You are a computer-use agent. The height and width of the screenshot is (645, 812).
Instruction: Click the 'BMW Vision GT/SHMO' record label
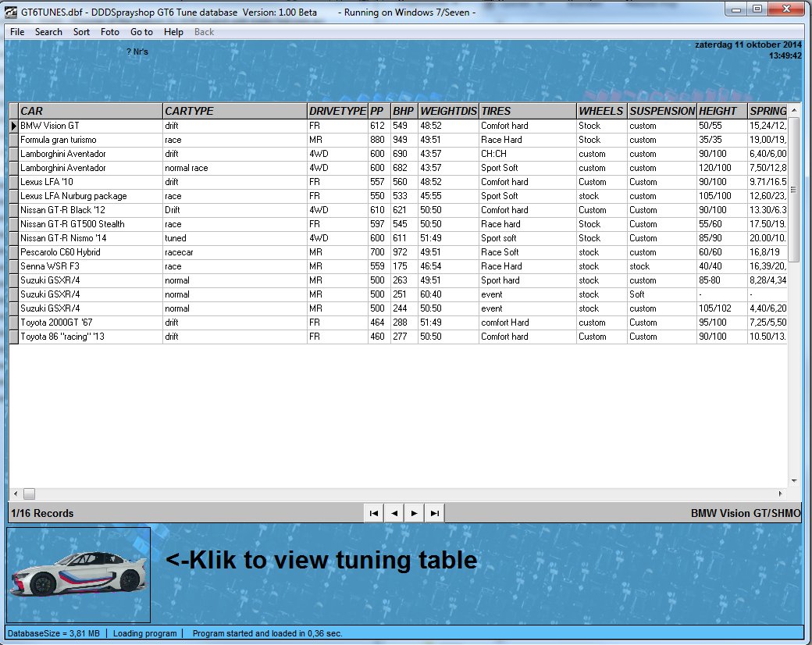pyautogui.click(x=746, y=513)
